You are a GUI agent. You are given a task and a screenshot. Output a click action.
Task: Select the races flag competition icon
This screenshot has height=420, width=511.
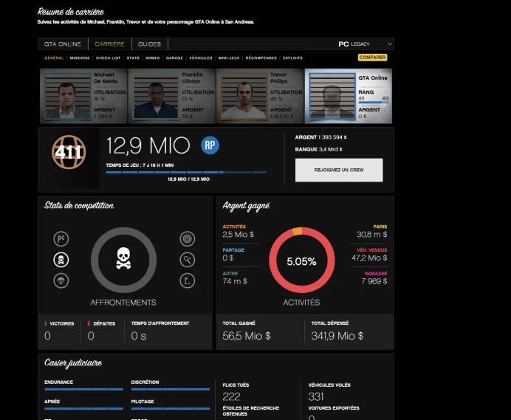point(61,239)
